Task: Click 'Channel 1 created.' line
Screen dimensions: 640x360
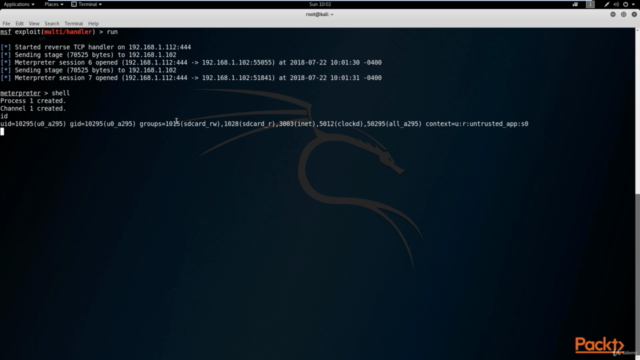Action: 33,109
